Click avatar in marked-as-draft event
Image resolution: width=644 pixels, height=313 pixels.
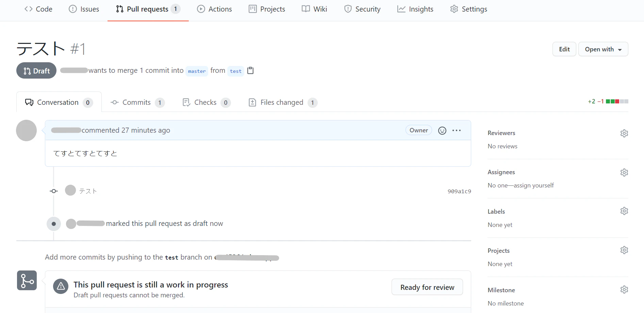click(x=71, y=224)
